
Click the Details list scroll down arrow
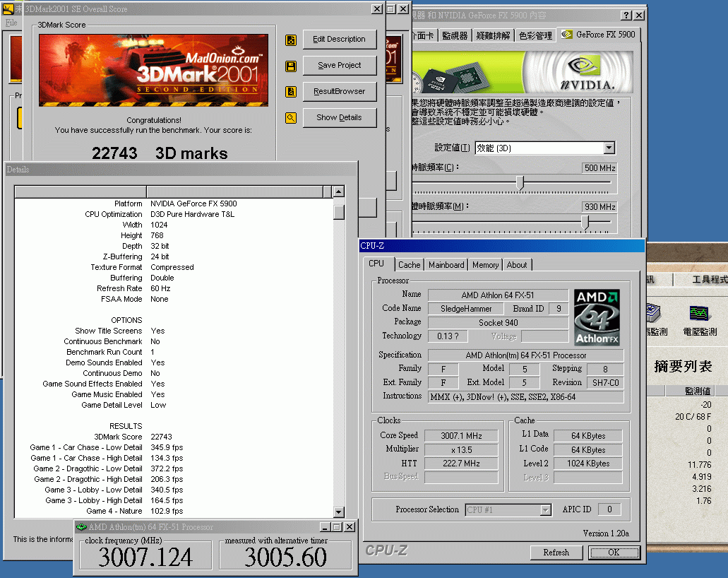339,512
